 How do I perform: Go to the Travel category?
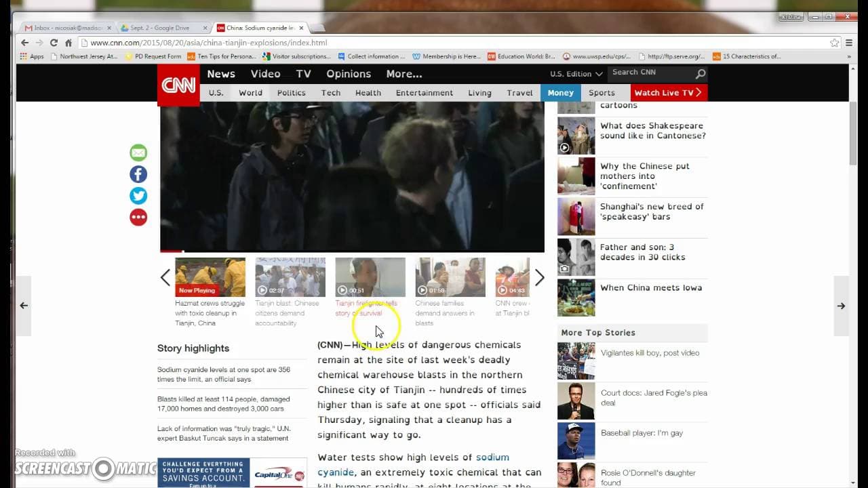[520, 93]
